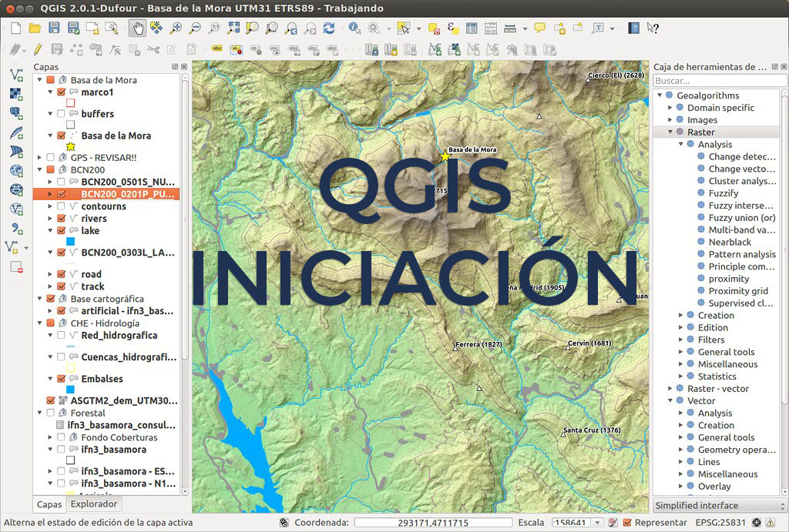Click the Embalses blue fill swatch
Image resolution: width=789 pixels, height=532 pixels.
click(70, 390)
